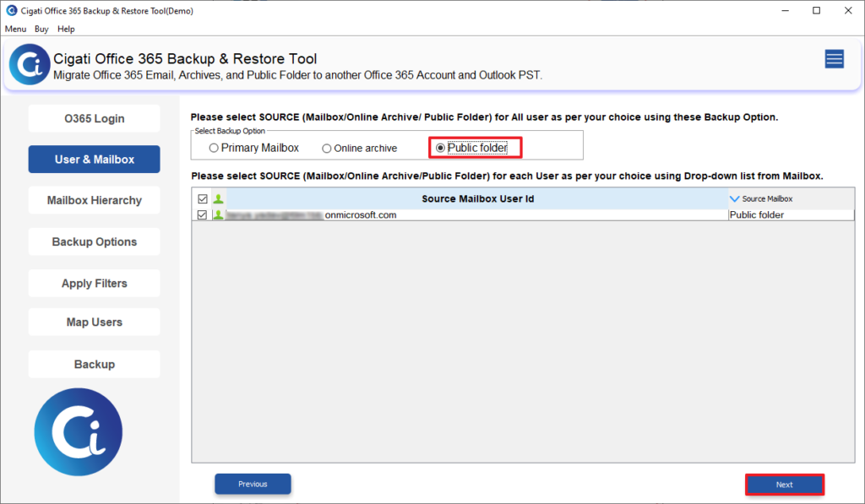Select the Public folder radio button

pyautogui.click(x=440, y=148)
